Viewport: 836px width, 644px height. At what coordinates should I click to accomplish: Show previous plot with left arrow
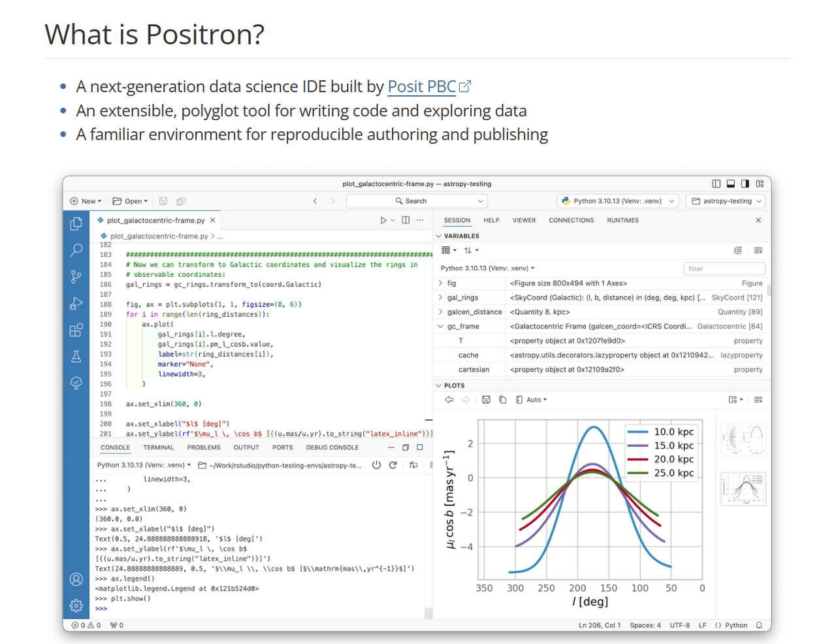pos(449,400)
